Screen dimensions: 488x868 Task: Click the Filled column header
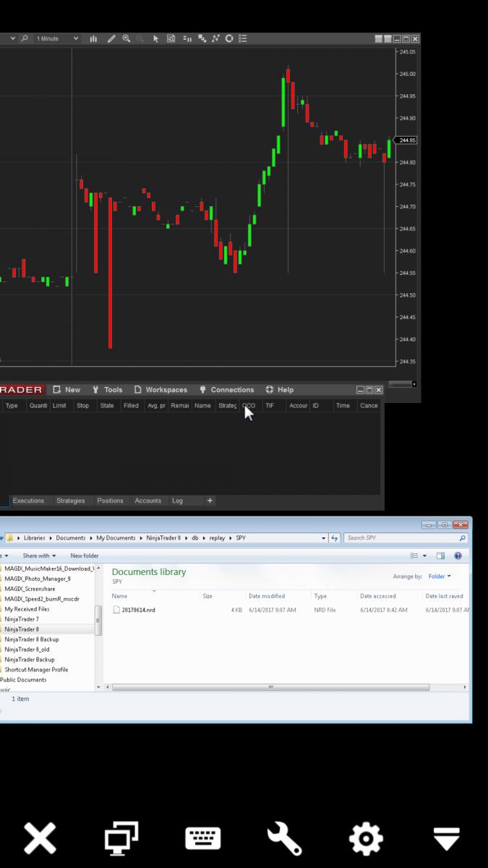(131, 406)
